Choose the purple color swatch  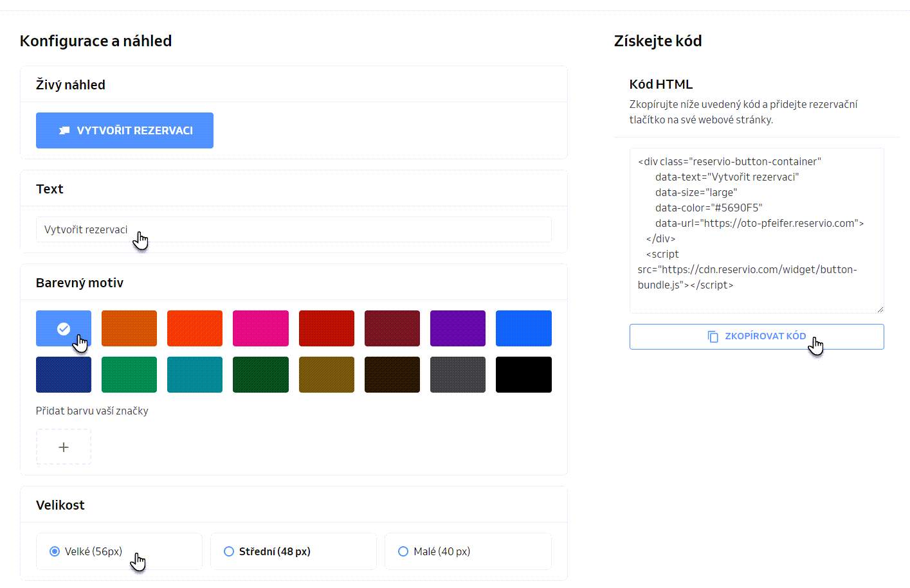click(x=458, y=328)
